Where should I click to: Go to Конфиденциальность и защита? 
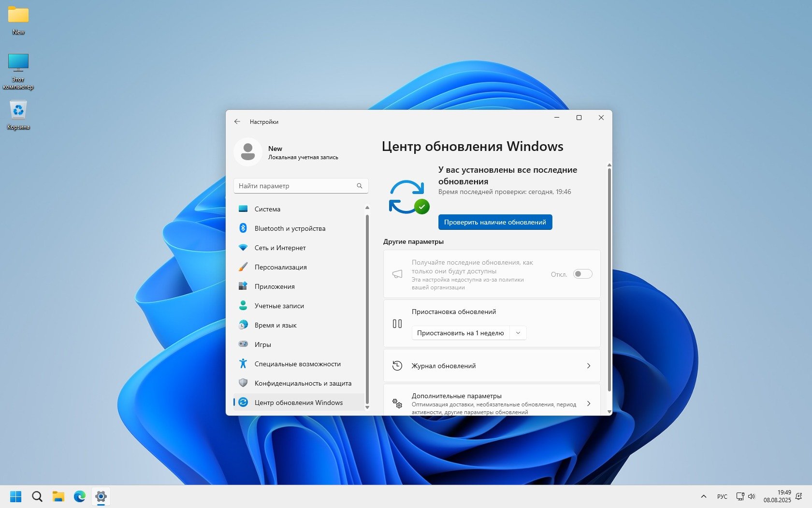click(x=299, y=383)
